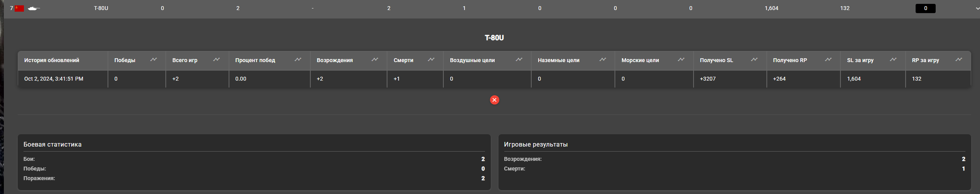
Task: Click the black 0 badge in row
Action: [x=925, y=8]
